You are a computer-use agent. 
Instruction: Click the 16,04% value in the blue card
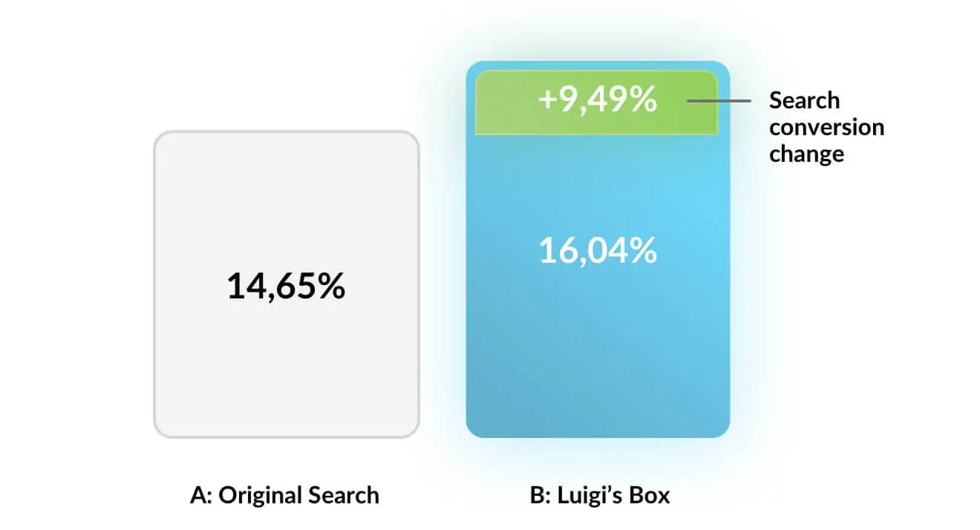[598, 251]
